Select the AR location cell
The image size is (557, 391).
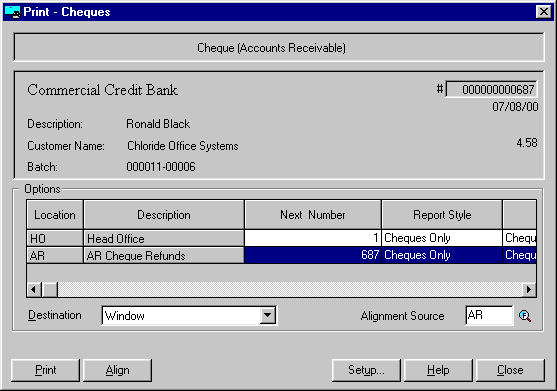(55, 255)
